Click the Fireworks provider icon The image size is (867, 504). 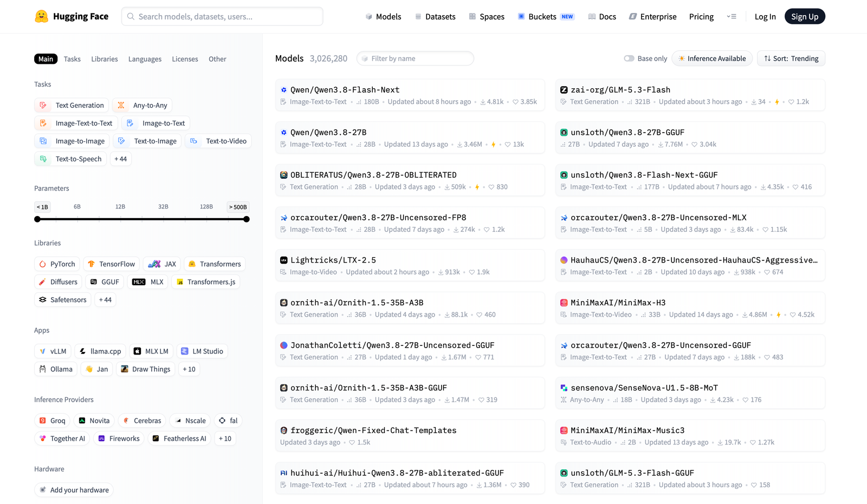(x=101, y=438)
